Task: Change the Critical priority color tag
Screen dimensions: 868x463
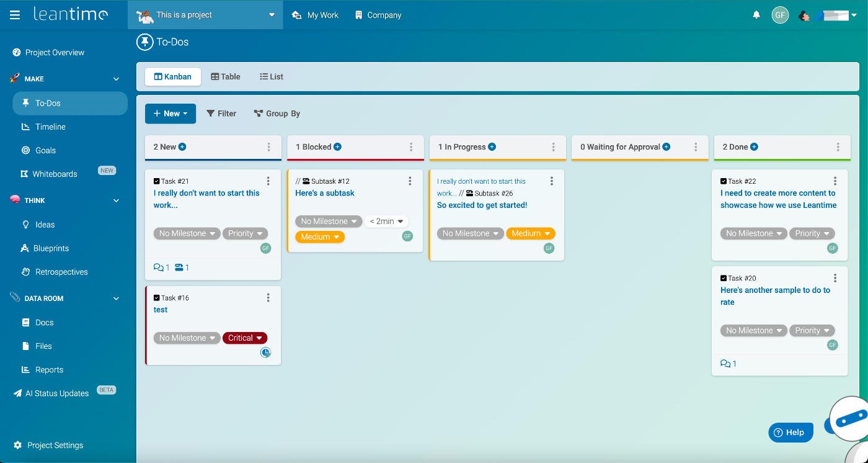Action: coord(245,338)
